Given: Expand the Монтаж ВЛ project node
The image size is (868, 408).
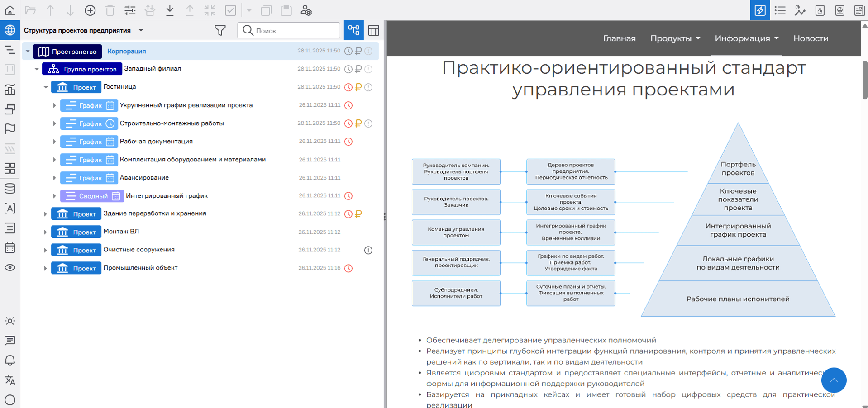Looking at the screenshot, I should coord(45,232).
